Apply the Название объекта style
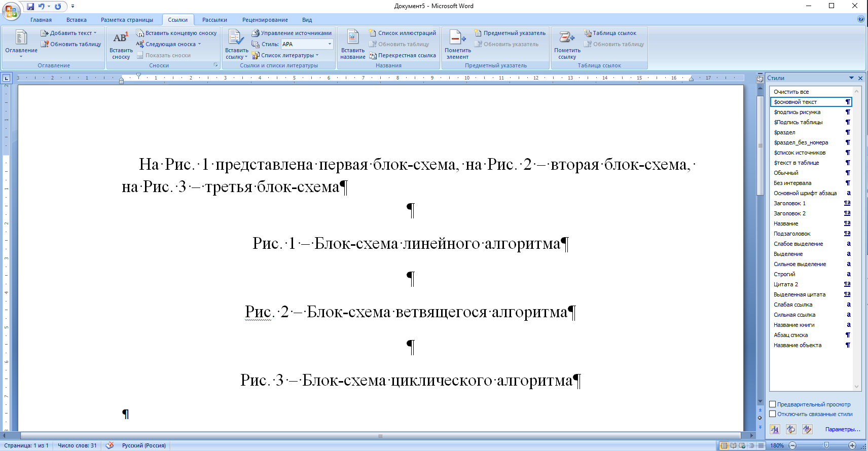The image size is (868, 451). click(x=811, y=345)
